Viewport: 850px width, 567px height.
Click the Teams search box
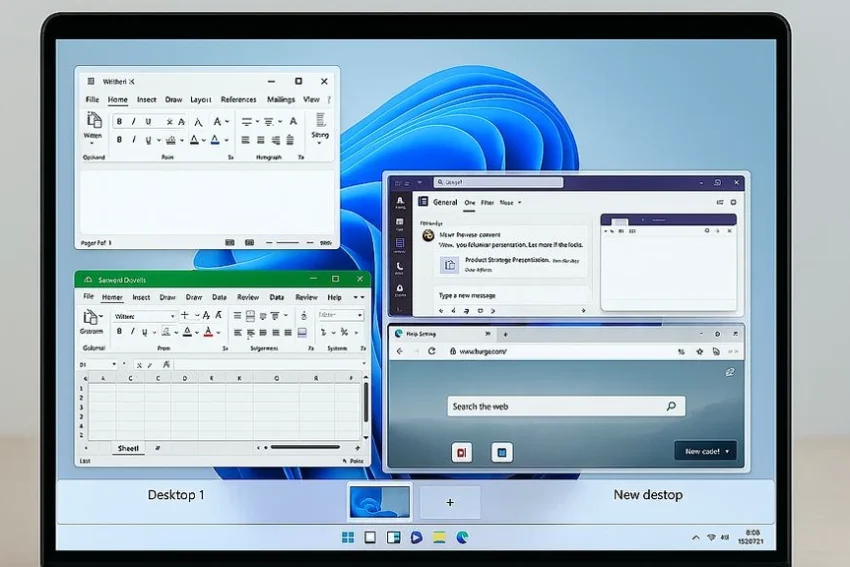pyautogui.click(x=498, y=182)
